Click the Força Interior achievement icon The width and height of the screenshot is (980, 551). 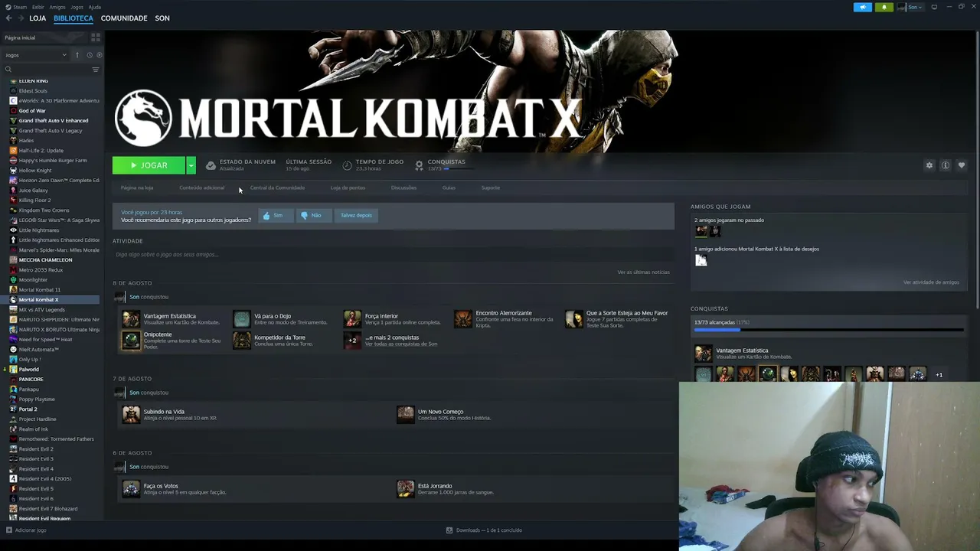click(x=352, y=318)
